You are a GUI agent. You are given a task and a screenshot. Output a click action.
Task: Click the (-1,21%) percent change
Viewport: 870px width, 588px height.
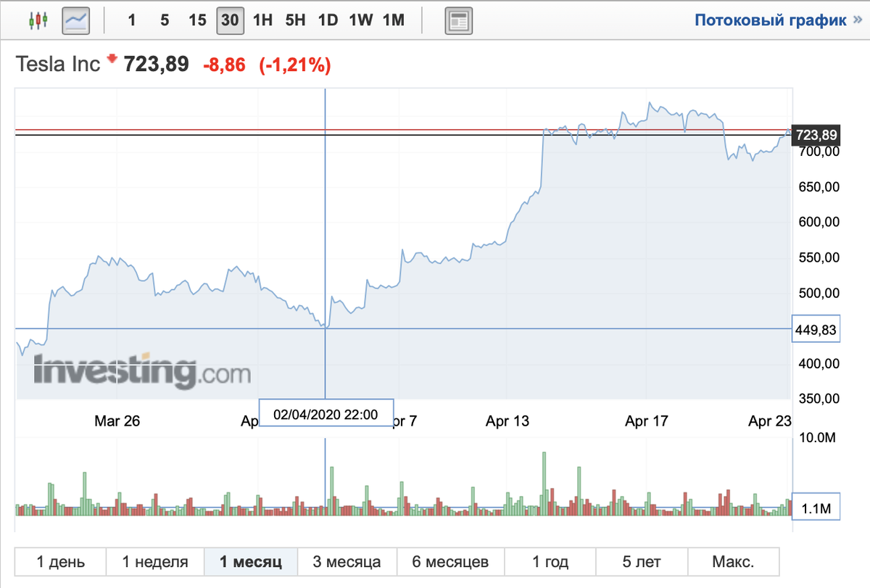click(x=295, y=65)
